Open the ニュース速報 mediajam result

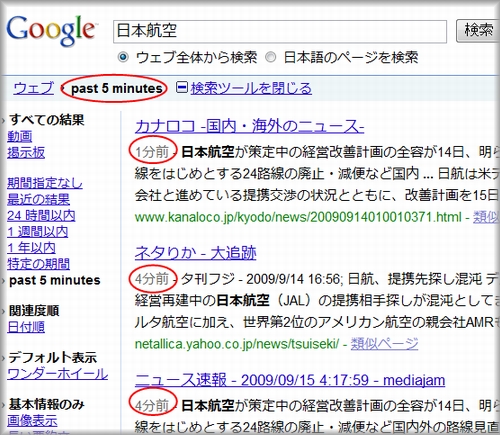(290, 380)
